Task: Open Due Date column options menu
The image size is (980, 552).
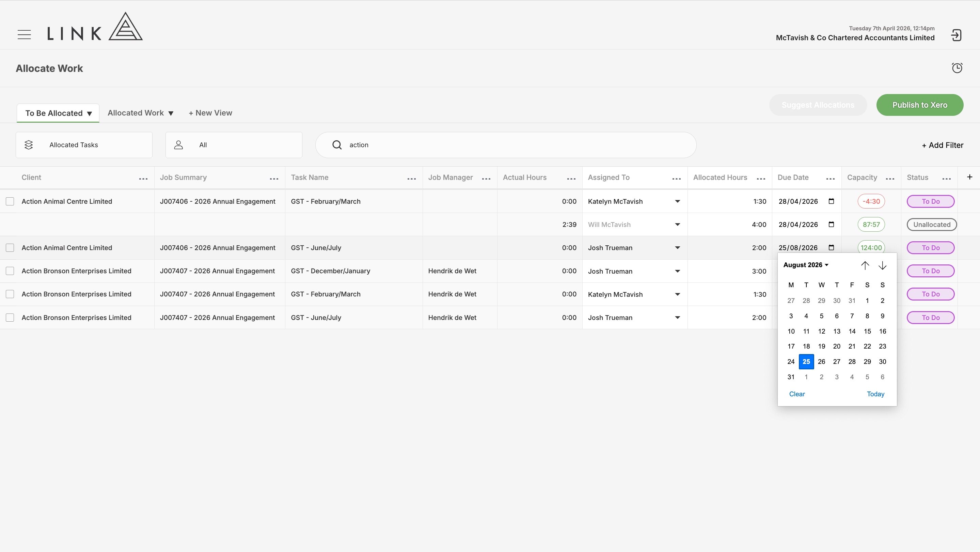Action: (831, 179)
